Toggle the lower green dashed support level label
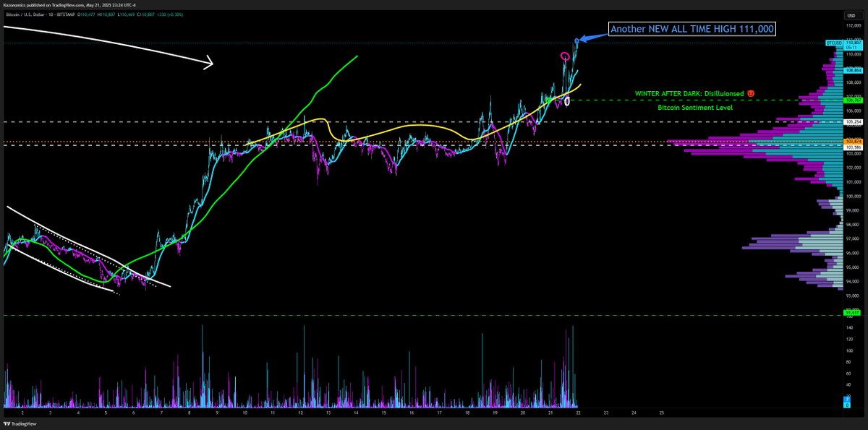This screenshot has height=430, width=868. point(851,312)
